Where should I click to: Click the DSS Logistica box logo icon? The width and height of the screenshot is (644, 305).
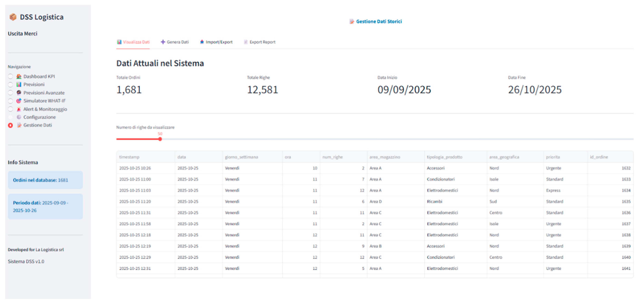13,17
